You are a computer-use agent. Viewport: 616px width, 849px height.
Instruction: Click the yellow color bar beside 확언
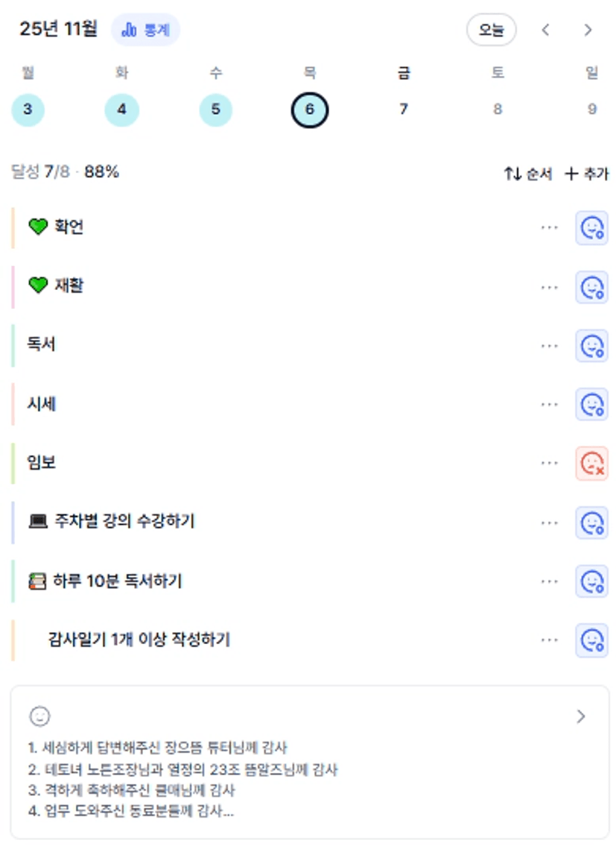[13, 227]
